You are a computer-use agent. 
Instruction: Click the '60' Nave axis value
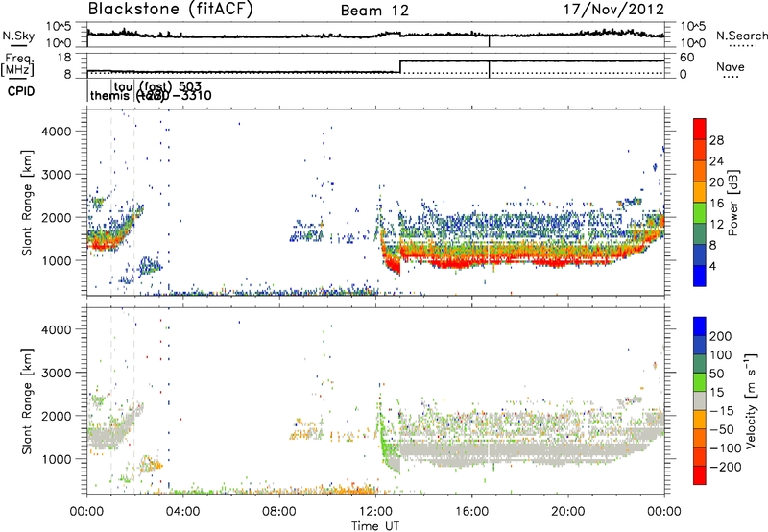tap(687, 58)
